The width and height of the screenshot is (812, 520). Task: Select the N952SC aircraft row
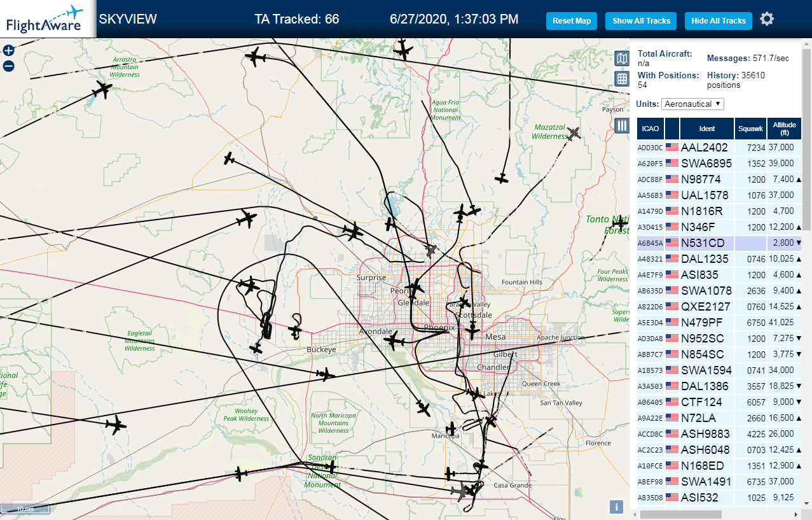tap(720, 339)
